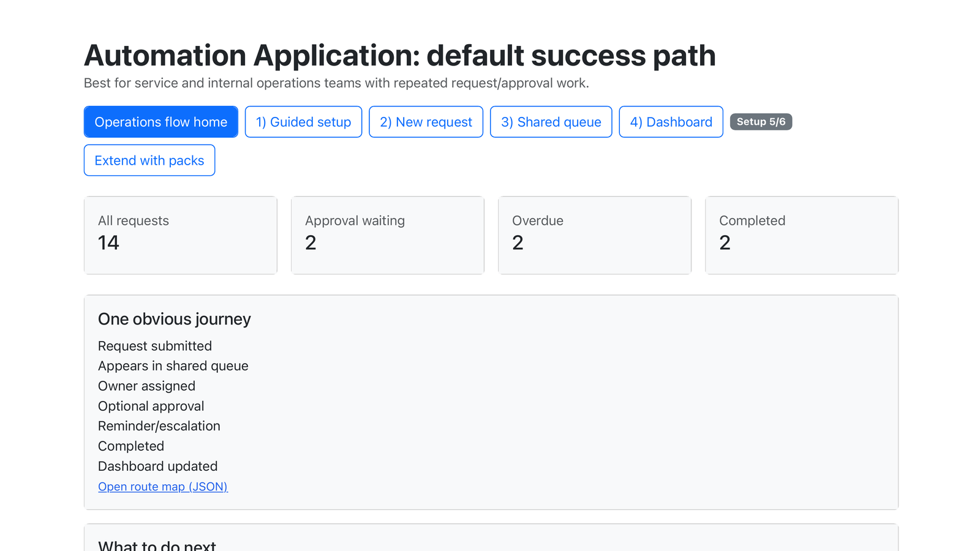Click the Optional approval step
This screenshot has width=980, height=551.
(x=151, y=406)
